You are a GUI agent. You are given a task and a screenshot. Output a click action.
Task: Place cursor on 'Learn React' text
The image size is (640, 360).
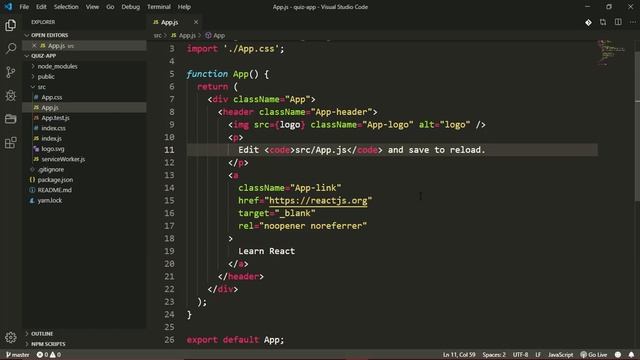coord(267,251)
